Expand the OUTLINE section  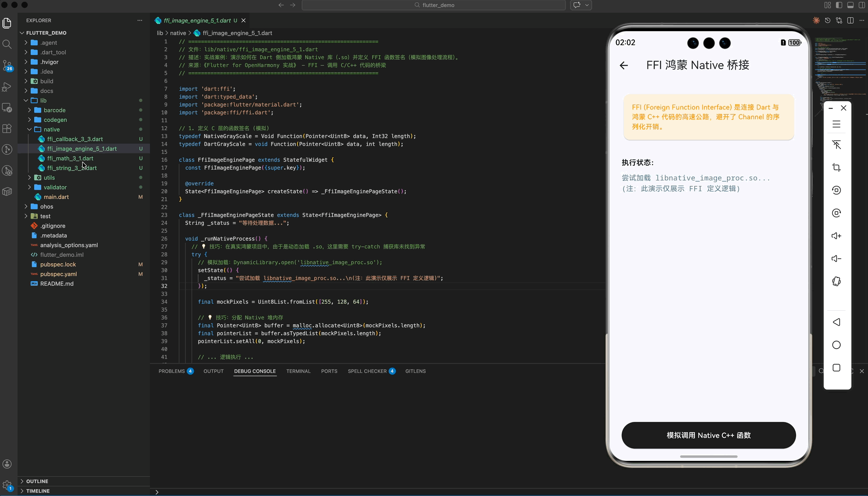(x=37, y=481)
